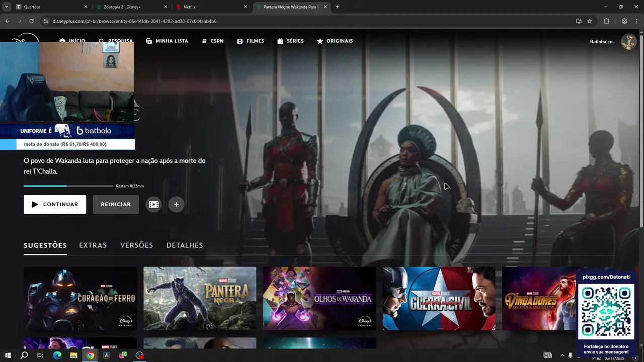Image resolution: width=644 pixels, height=362 pixels.
Task: Click the Continuar play button
Action: (55, 205)
